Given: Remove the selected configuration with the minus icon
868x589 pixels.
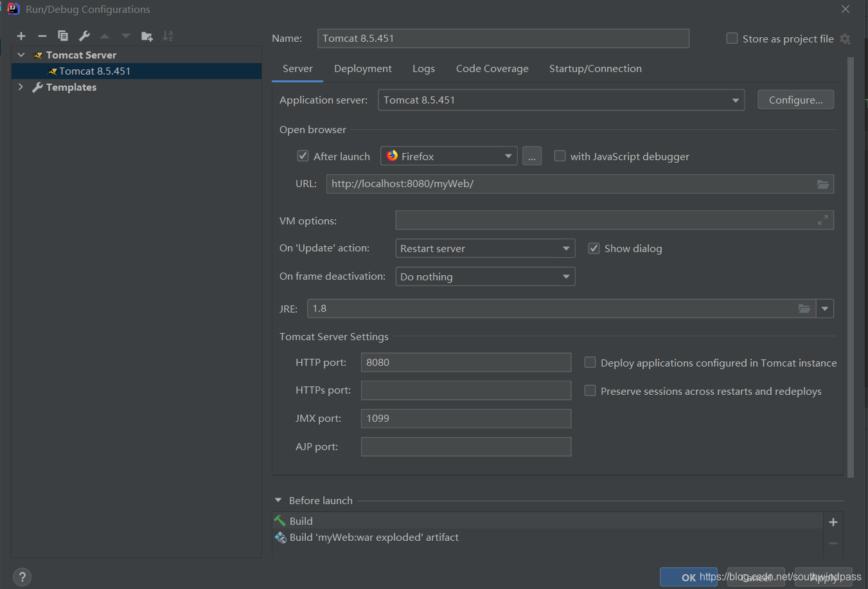Looking at the screenshot, I should tap(42, 36).
